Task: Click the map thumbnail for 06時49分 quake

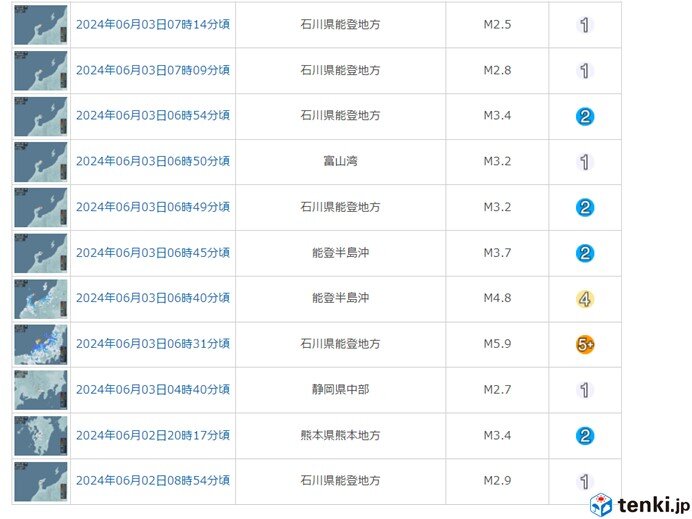Action: [x=41, y=207]
